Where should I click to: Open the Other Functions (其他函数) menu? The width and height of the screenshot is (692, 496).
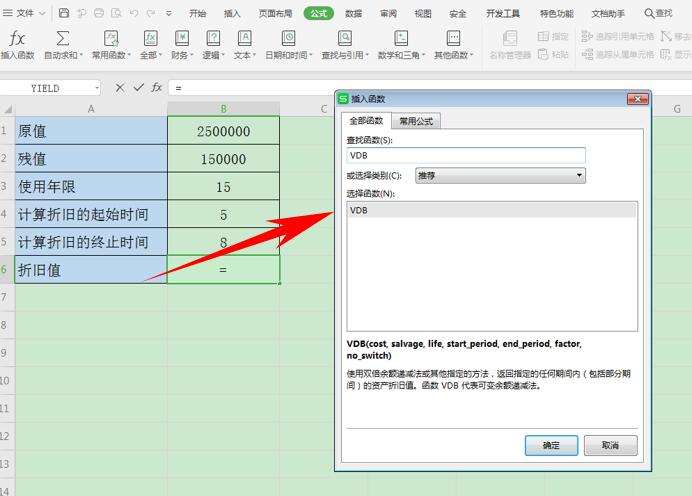[x=453, y=44]
